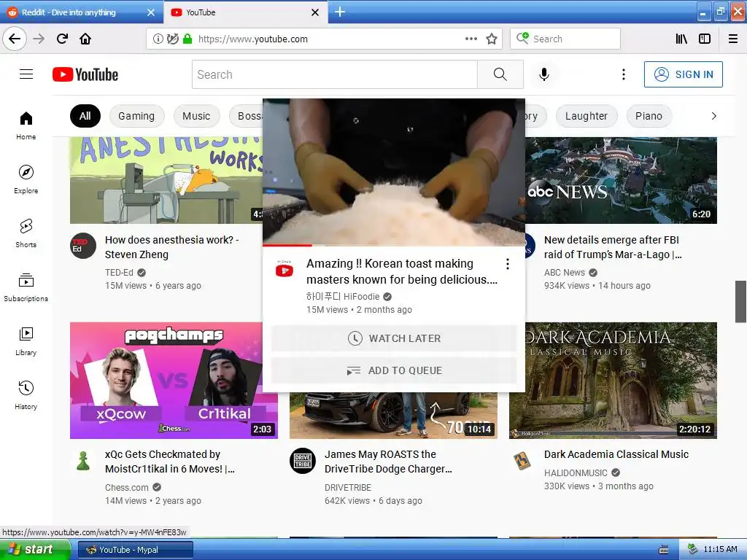Open the HiFoodie channel avatar
Image resolution: width=747 pixels, height=560 pixels.
(x=285, y=270)
